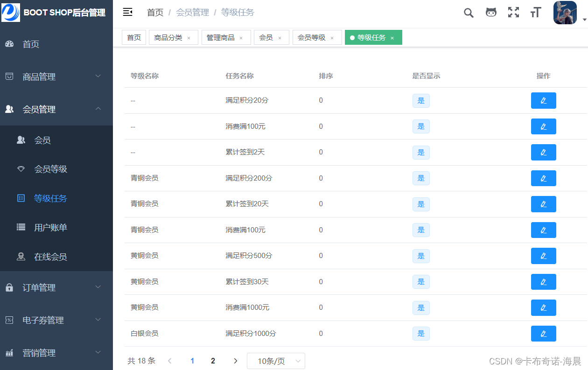Click the user avatar in top right
The width and height of the screenshot is (588, 370).
point(565,13)
